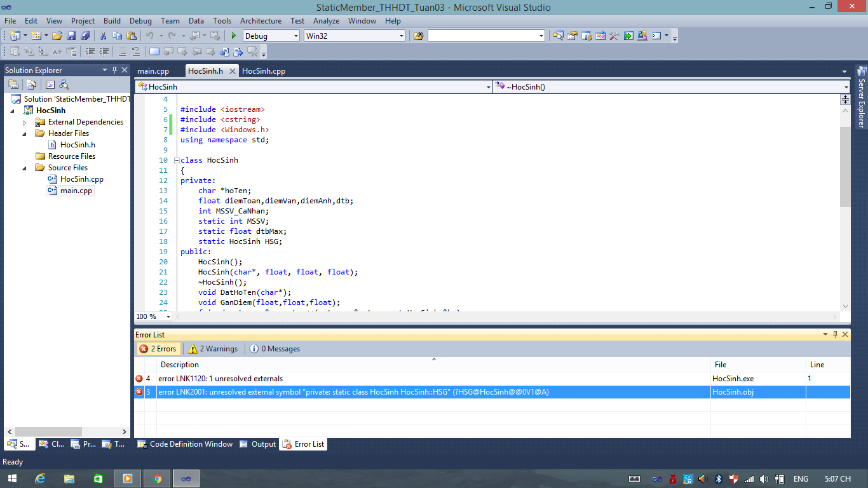
Task: Open Internet Explorer from the taskbar
Action: (40, 478)
